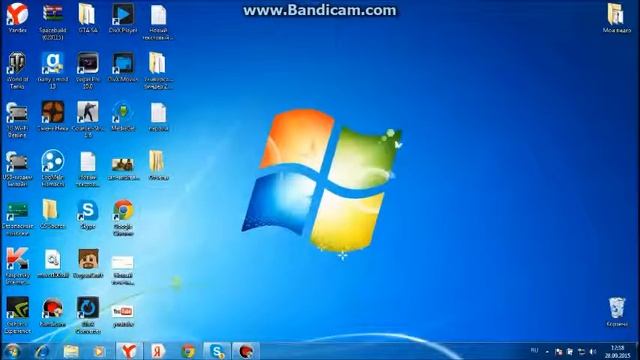
Task: Click the taskbar clock and date
Action: [x=618, y=351]
